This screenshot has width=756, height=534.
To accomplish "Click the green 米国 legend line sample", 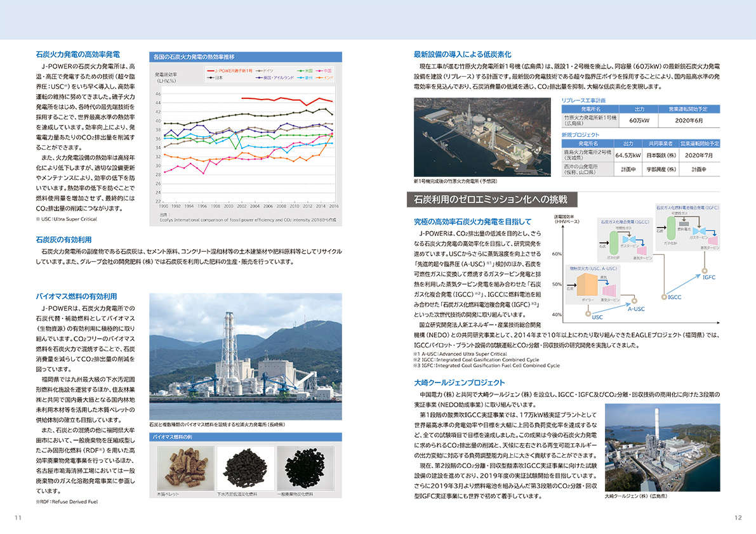I will tap(301, 71).
